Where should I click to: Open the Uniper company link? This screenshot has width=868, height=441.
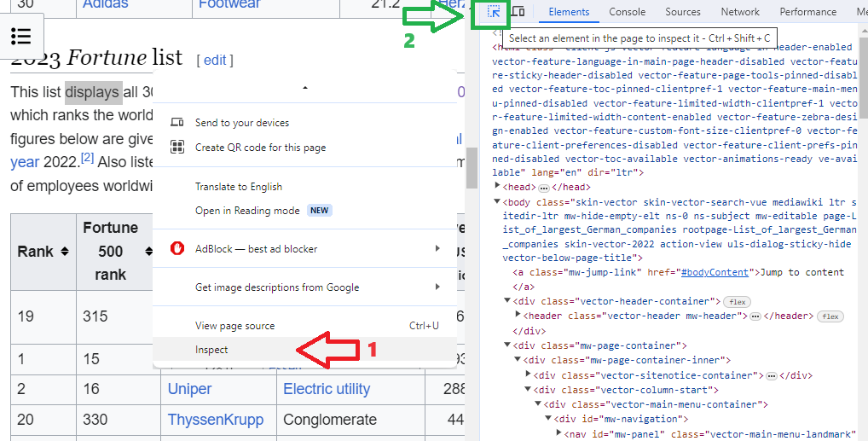(x=189, y=389)
